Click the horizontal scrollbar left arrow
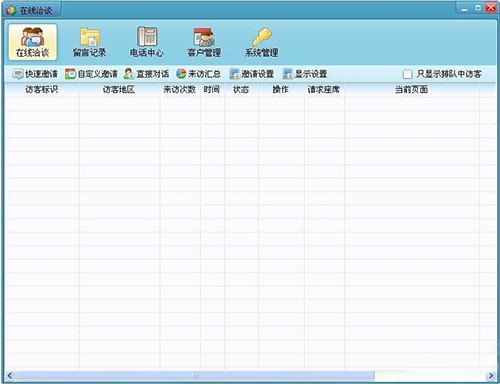The height and width of the screenshot is (384, 500). coord(10,376)
